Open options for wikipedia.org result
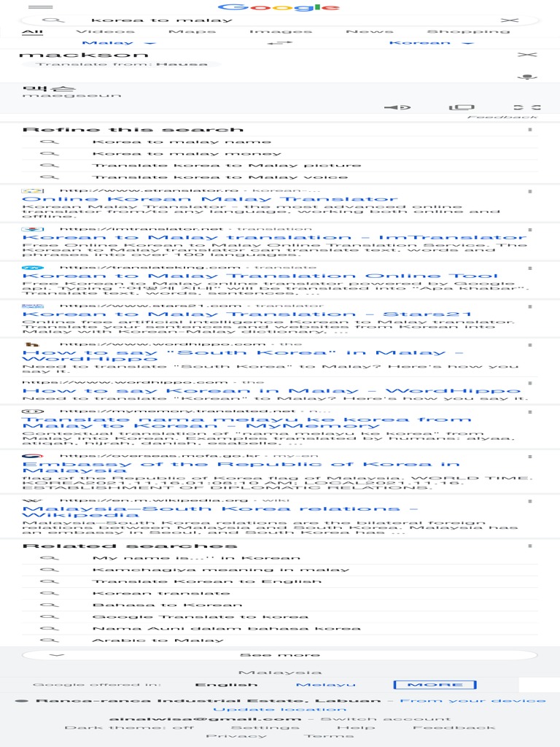The width and height of the screenshot is (560, 747). click(530, 501)
